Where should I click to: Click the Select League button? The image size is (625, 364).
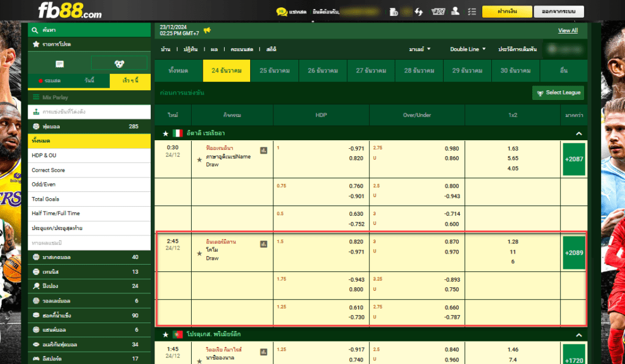(558, 93)
